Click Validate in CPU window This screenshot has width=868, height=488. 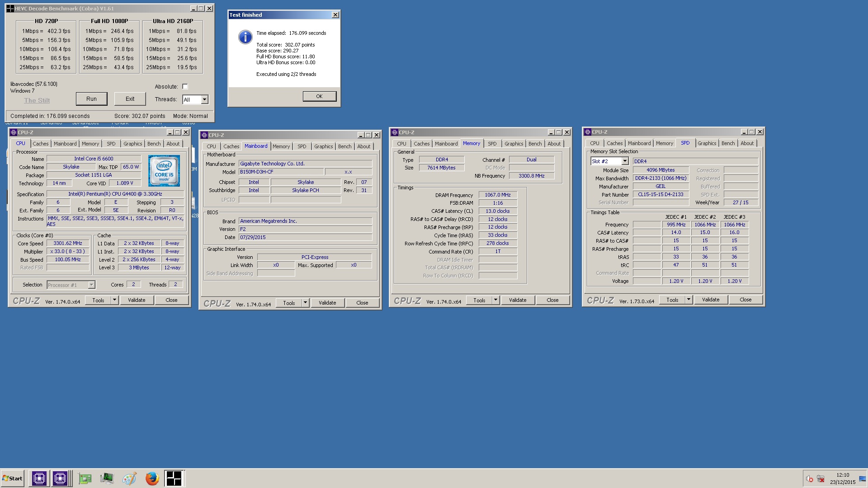tap(137, 300)
